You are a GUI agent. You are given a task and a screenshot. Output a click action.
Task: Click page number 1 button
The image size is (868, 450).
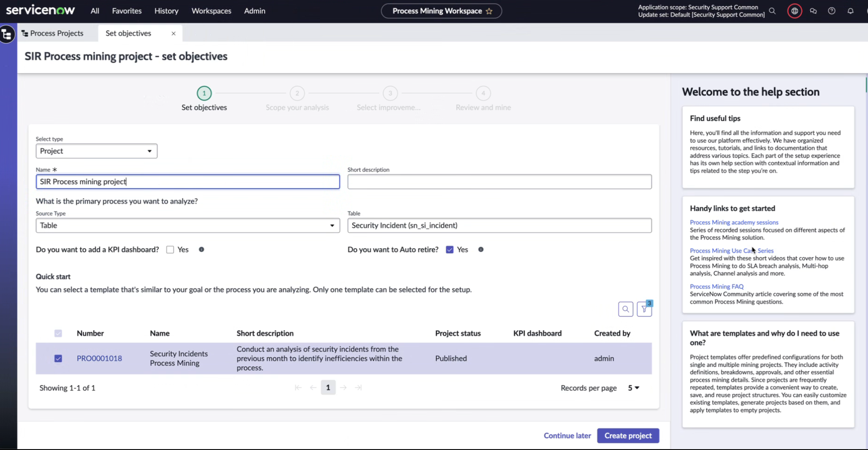tap(328, 388)
